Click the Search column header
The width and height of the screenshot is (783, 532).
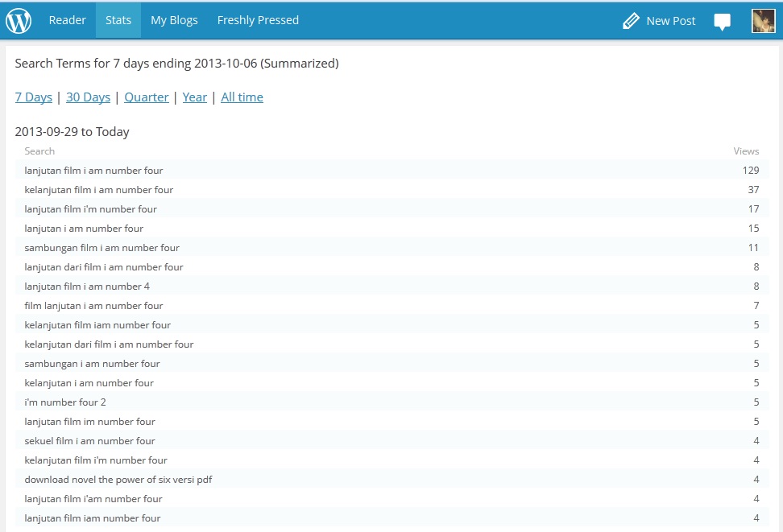tap(39, 151)
